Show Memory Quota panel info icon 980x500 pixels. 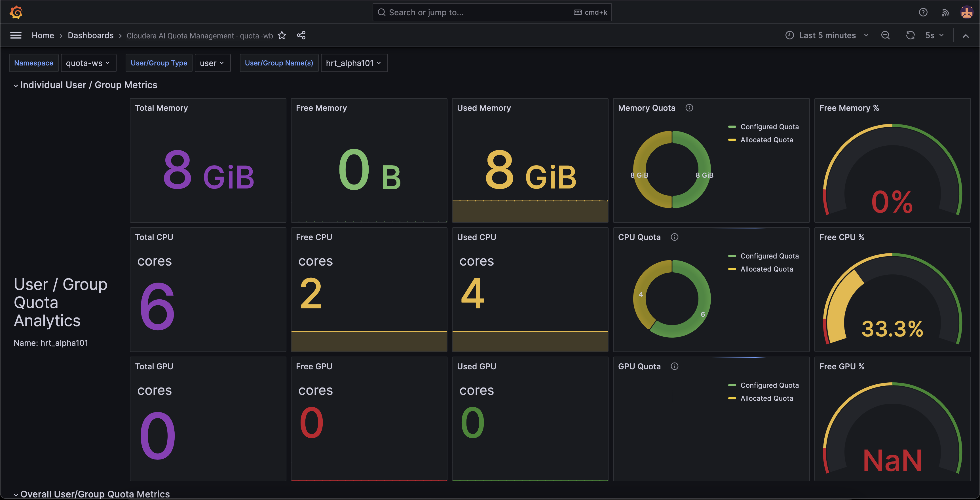(x=689, y=108)
